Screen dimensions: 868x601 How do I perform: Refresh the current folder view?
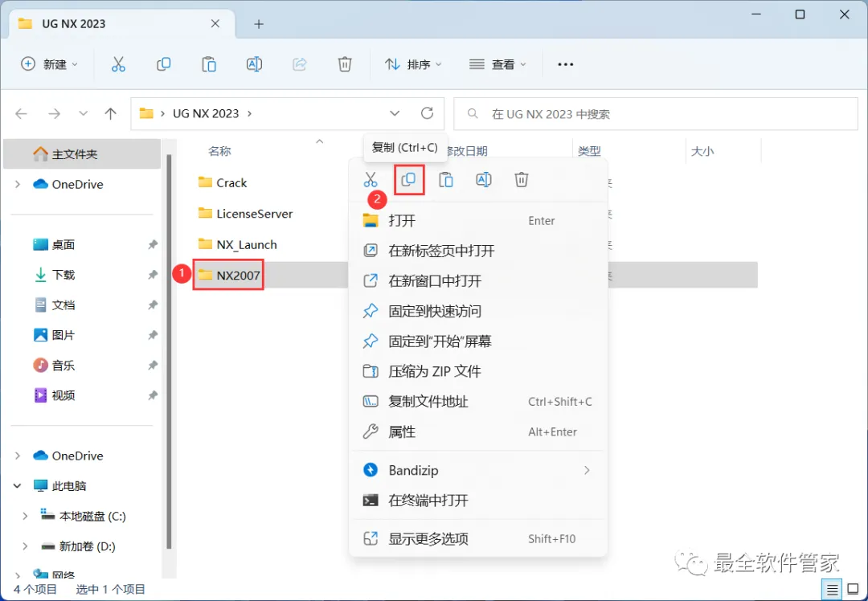[x=427, y=113]
